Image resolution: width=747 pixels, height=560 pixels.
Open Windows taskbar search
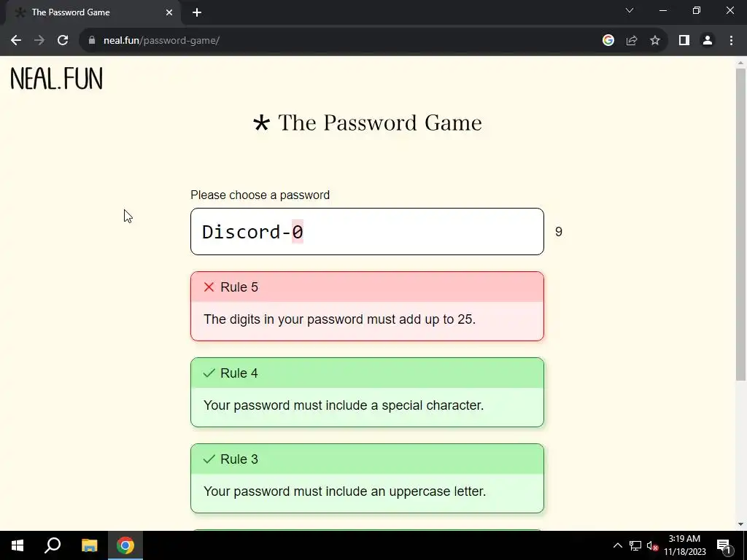point(53,545)
